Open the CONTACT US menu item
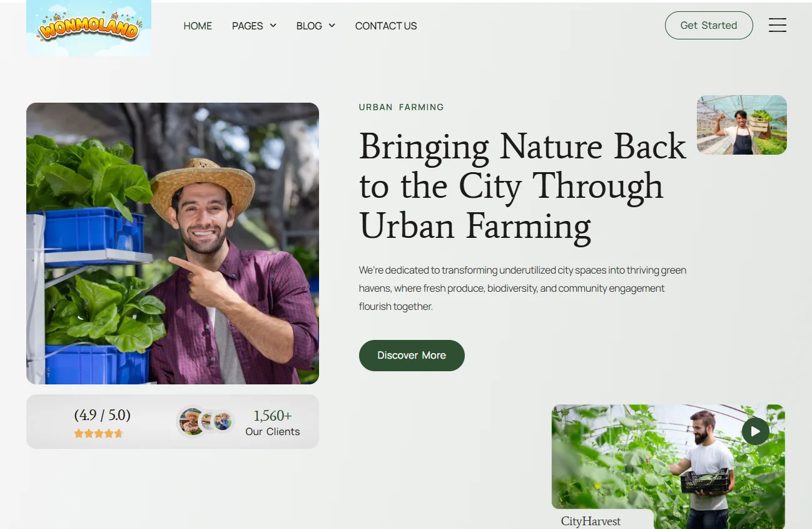The height and width of the screenshot is (529, 812). click(x=386, y=26)
